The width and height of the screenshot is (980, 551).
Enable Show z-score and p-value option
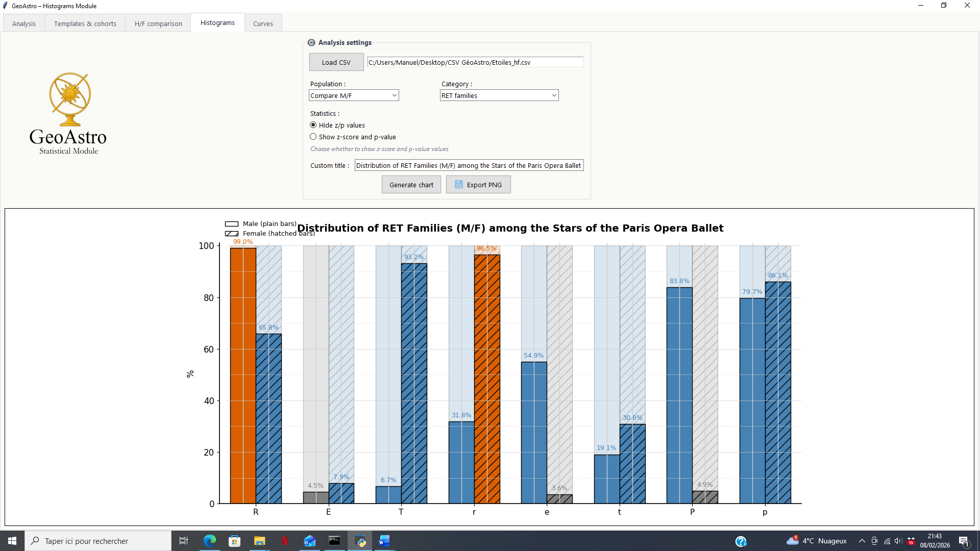click(x=313, y=137)
